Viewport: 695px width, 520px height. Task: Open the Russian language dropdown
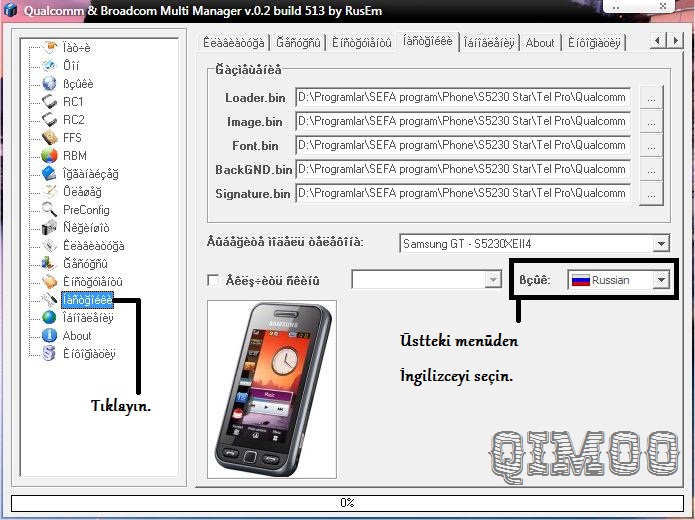tap(660, 281)
